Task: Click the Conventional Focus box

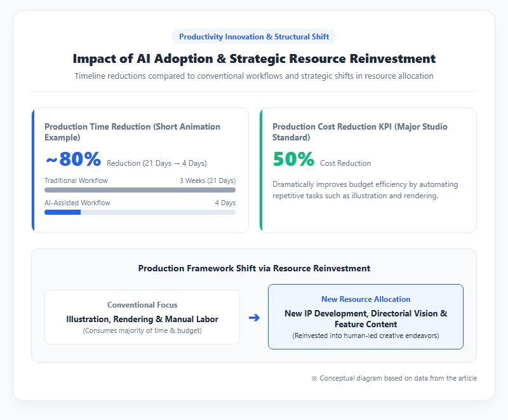Action: click(142, 317)
